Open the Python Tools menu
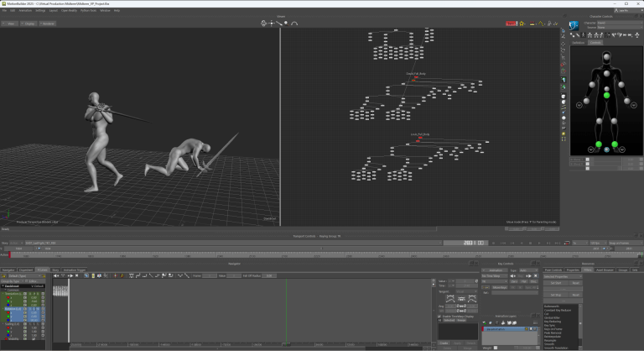The image size is (644, 351). 86,10
